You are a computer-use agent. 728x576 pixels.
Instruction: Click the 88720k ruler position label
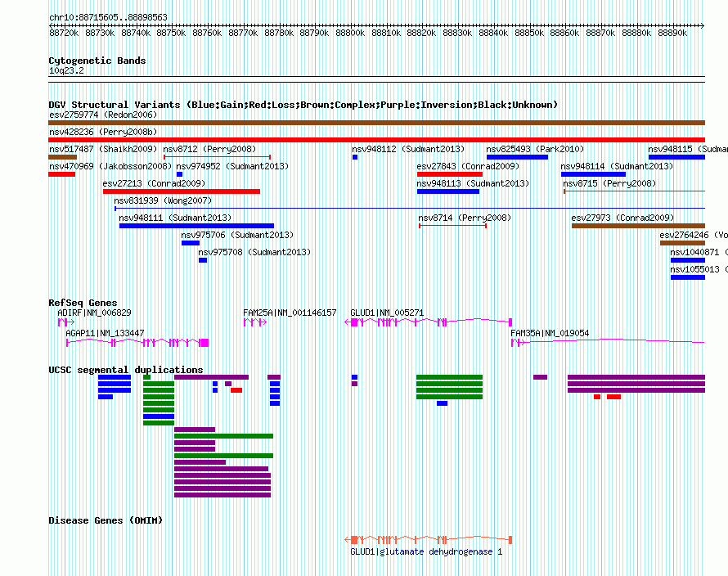click(x=64, y=33)
